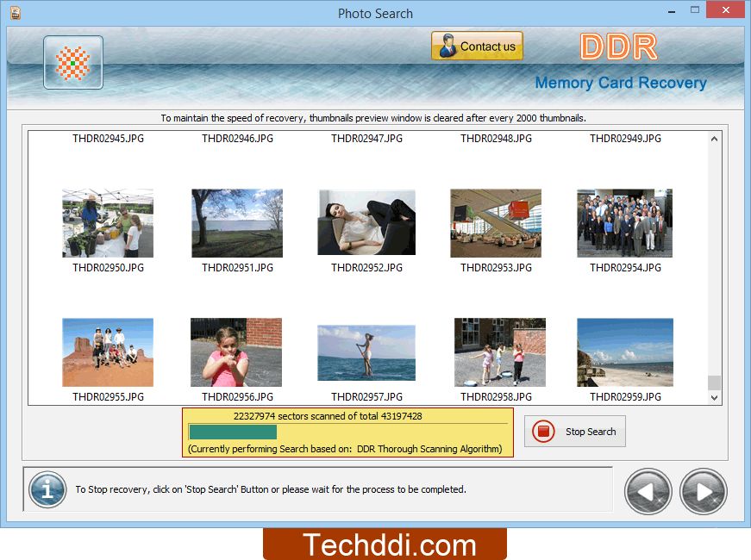751x560 pixels.
Task: Click the THDR02957.JPG label text
Action: (367, 397)
